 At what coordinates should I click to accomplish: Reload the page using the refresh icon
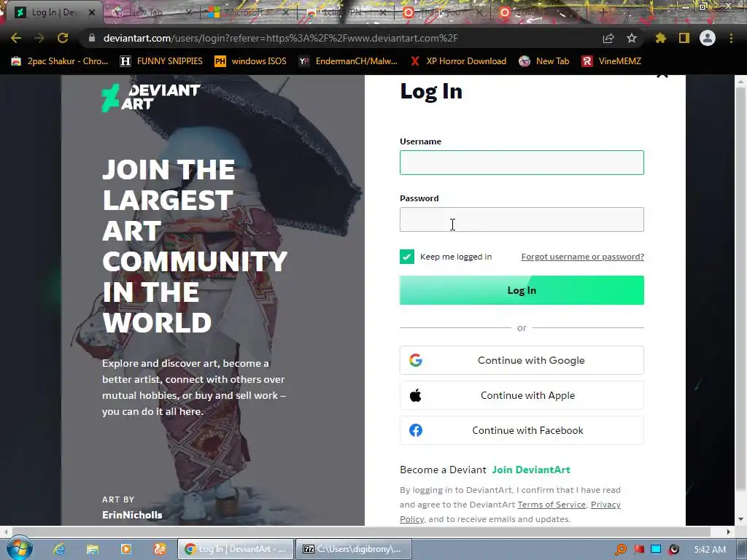[63, 38]
